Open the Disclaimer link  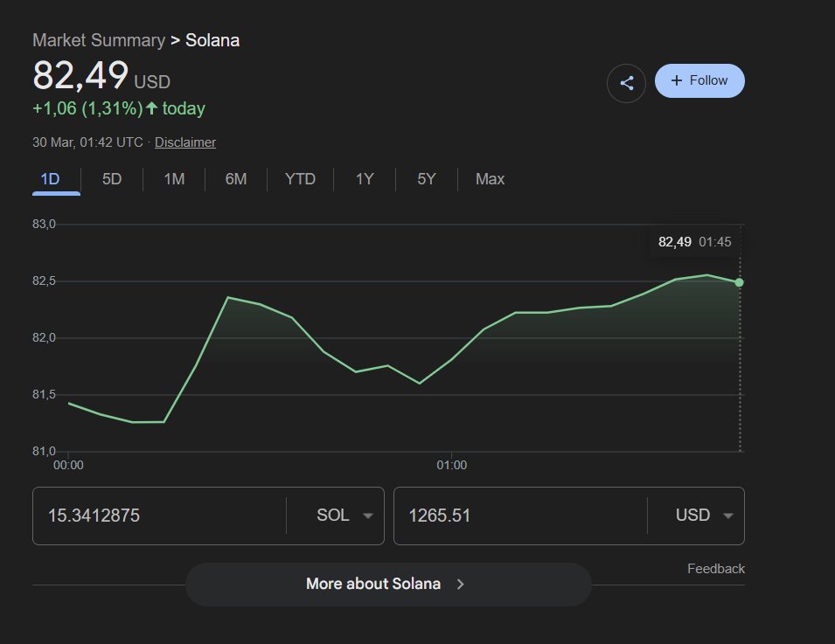[x=185, y=142]
